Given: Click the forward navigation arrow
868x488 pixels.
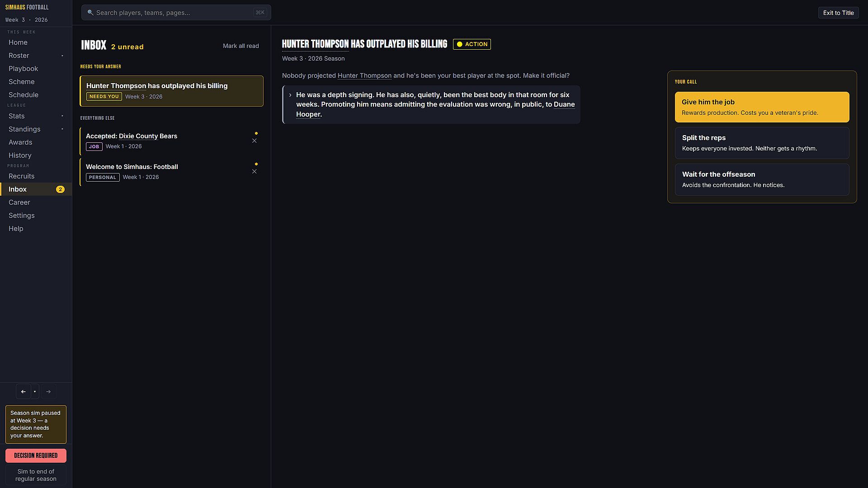Looking at the screenshot, I should point(48,391).
